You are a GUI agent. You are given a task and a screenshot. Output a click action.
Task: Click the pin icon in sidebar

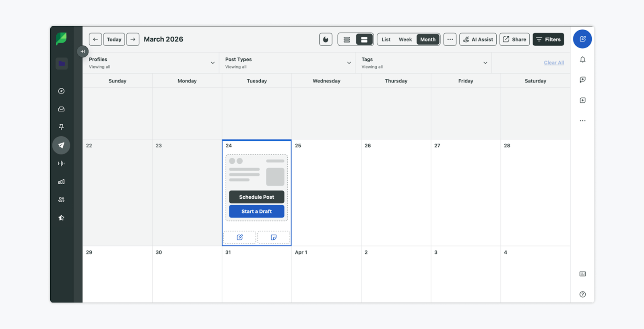(x=61, y=127)
